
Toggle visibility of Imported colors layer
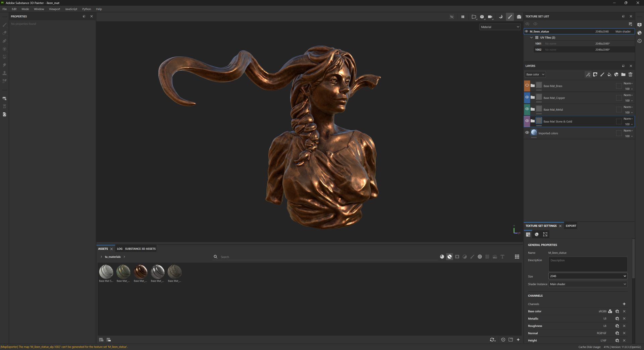pos(527,133)
